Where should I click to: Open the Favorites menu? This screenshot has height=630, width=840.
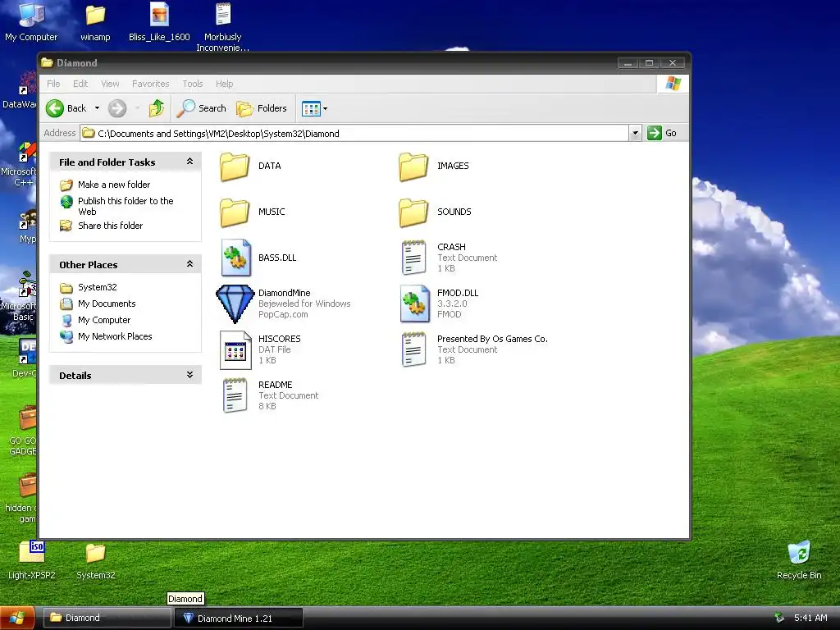coord(151,84)
